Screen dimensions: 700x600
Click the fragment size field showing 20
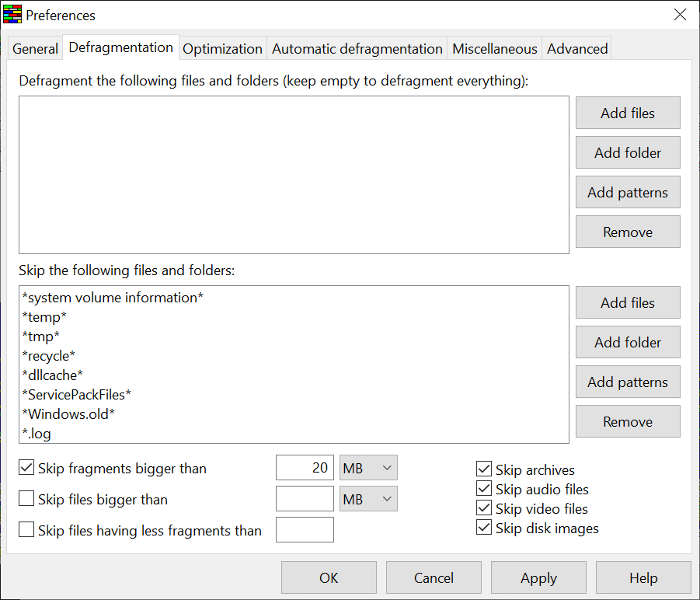click(305, 468)
